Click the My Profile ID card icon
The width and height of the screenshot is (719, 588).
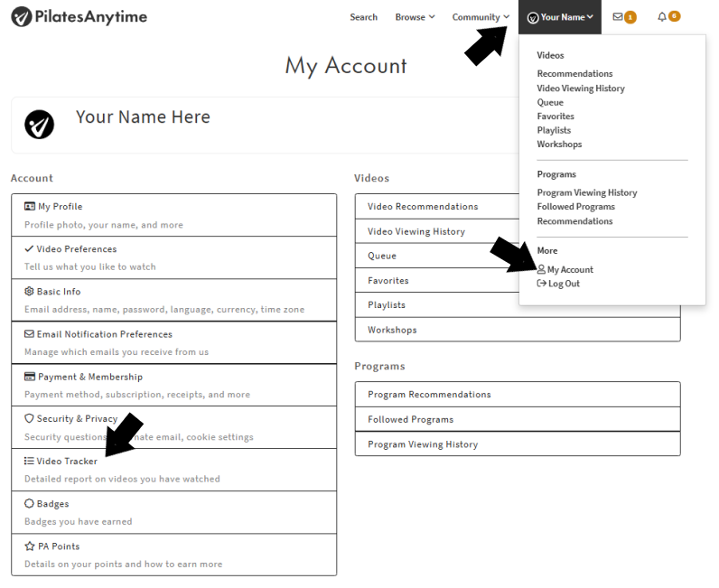[30, 207]
